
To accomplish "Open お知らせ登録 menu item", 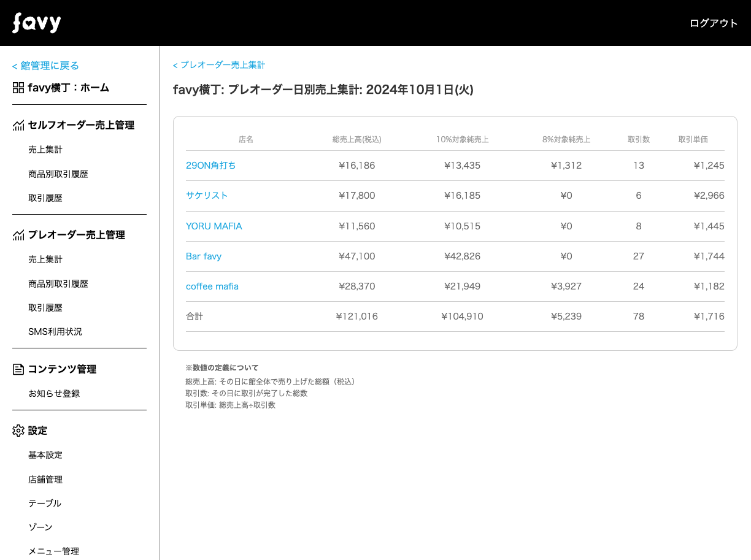I will tap(54, 394).
